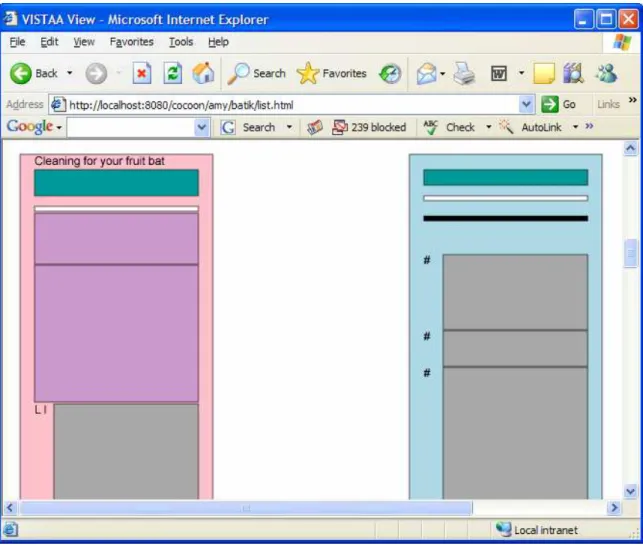Screen dimensions: 643x546
Task: Click vertical scrollbar up arrow
Action: coord(631,148)
